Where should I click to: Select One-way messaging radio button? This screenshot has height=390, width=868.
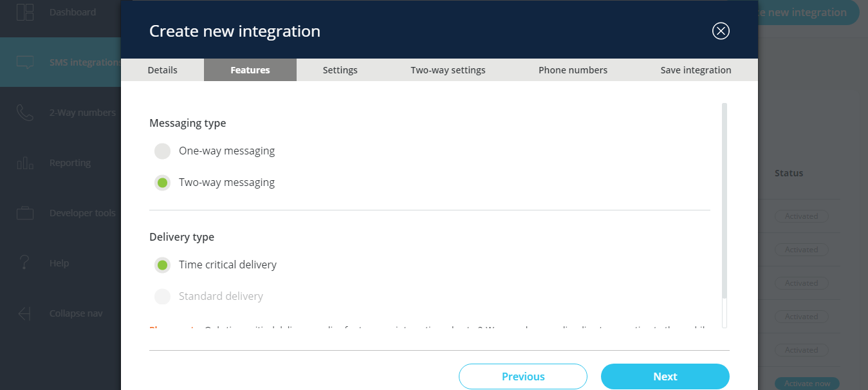pyautogui.click(x=162, y=151)
